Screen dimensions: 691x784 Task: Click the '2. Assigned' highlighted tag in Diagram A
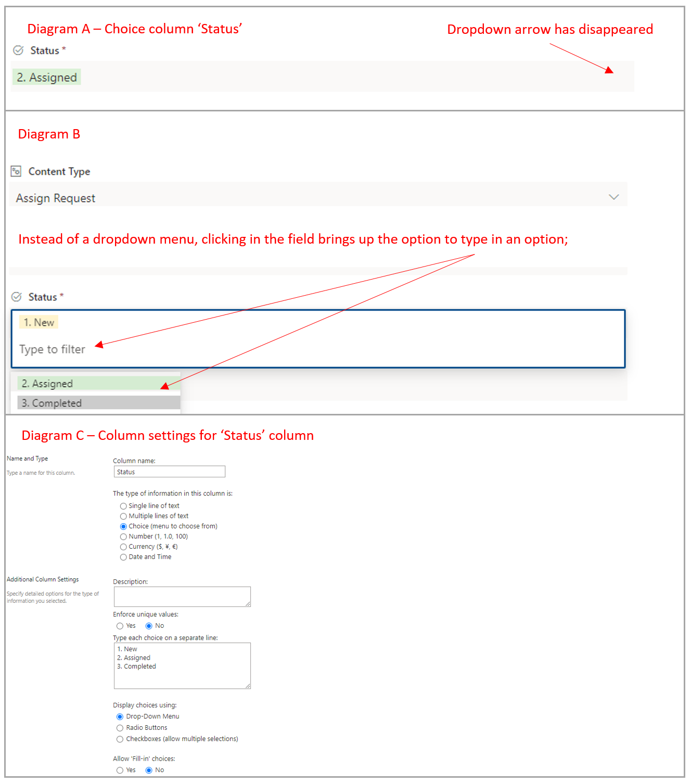click(x=46, y=77)
